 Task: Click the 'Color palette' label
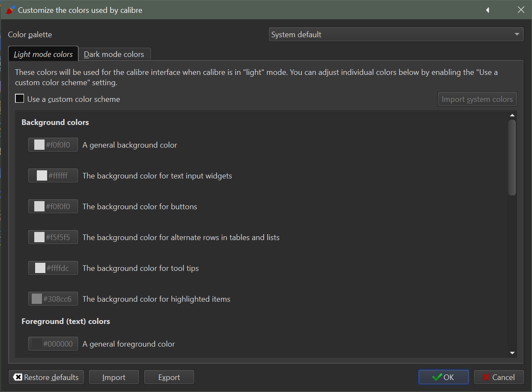pyautogui.click(x=30, y=35)
